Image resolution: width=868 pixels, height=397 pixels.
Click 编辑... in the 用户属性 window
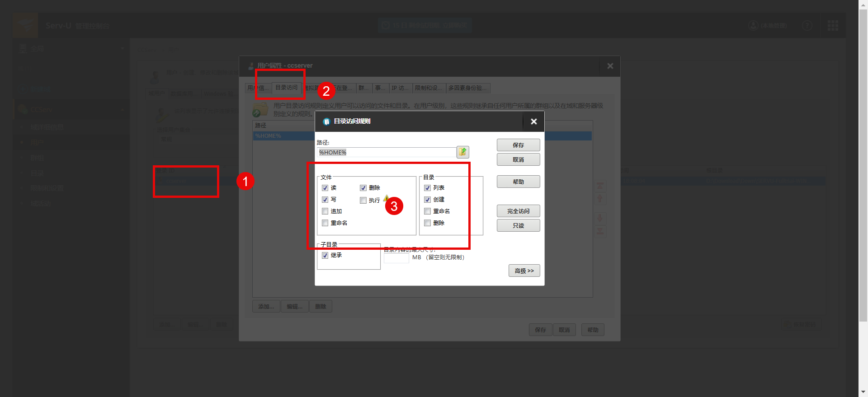pos(295,306)
